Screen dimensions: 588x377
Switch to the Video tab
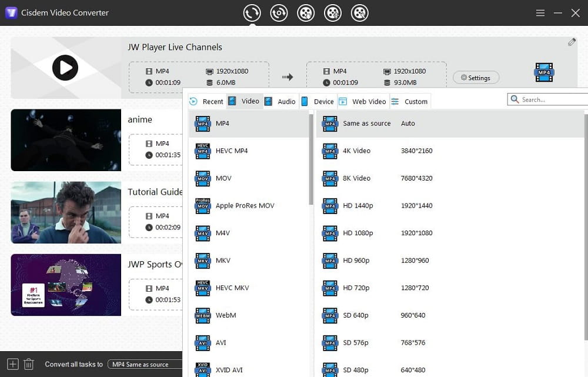click(x=245, y=101)
